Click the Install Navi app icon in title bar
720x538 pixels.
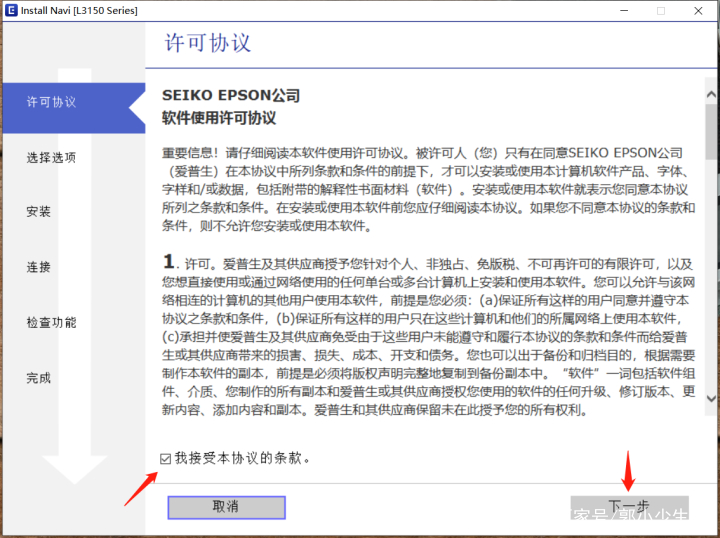pos(11,10)
